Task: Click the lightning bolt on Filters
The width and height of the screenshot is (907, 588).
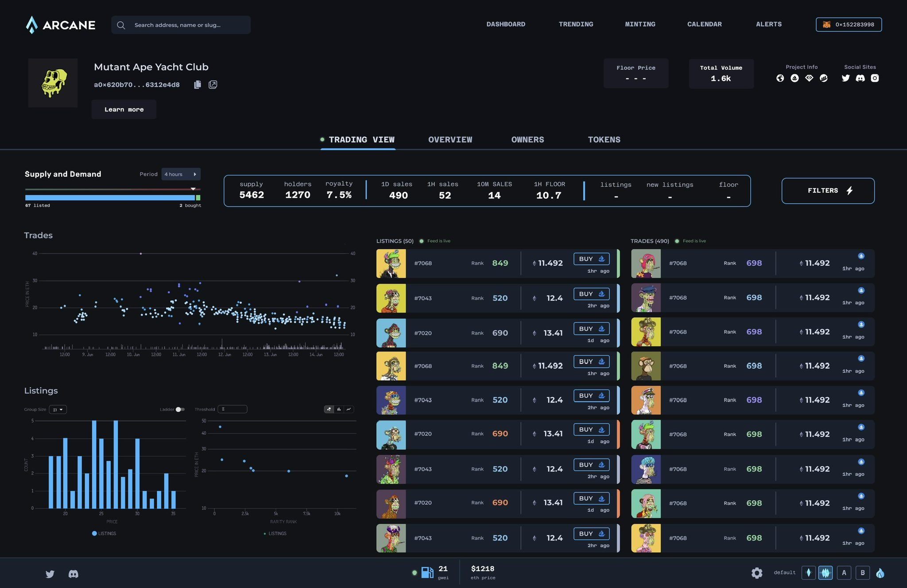Action: 849,190
